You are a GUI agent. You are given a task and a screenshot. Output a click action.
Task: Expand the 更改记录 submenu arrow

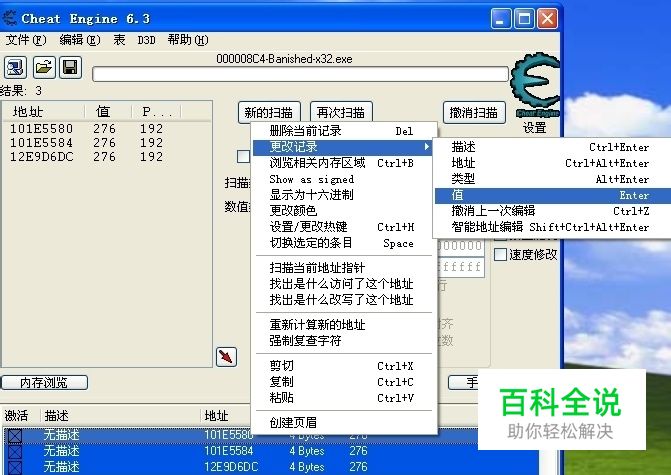tap(426, 147)
